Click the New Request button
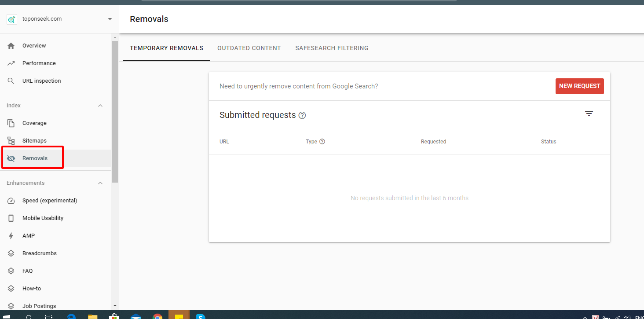 (579, 86)
